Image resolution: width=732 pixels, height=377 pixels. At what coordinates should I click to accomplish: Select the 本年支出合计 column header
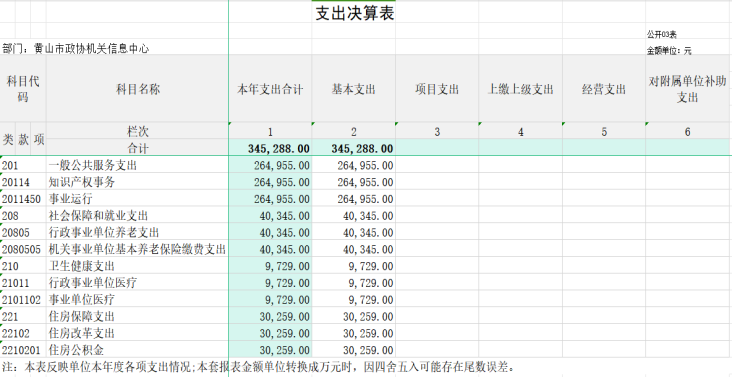pyautogui.click(x=270, y=89)
